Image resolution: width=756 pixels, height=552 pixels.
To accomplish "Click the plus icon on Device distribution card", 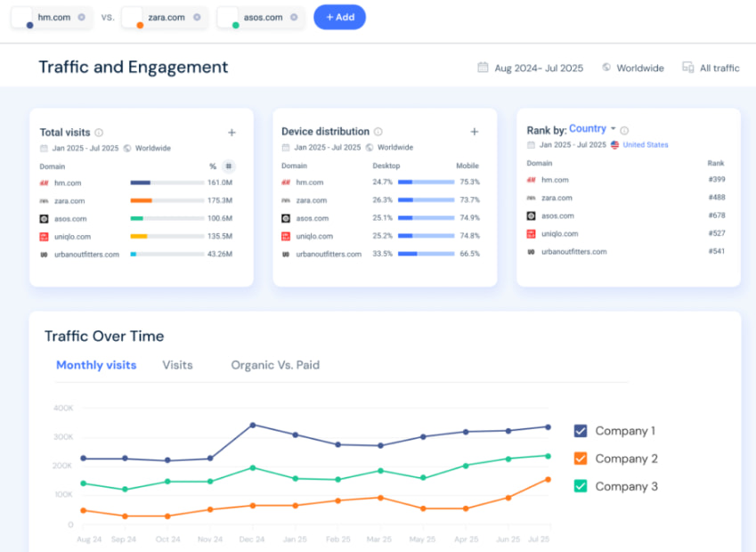I will point(474,132).
